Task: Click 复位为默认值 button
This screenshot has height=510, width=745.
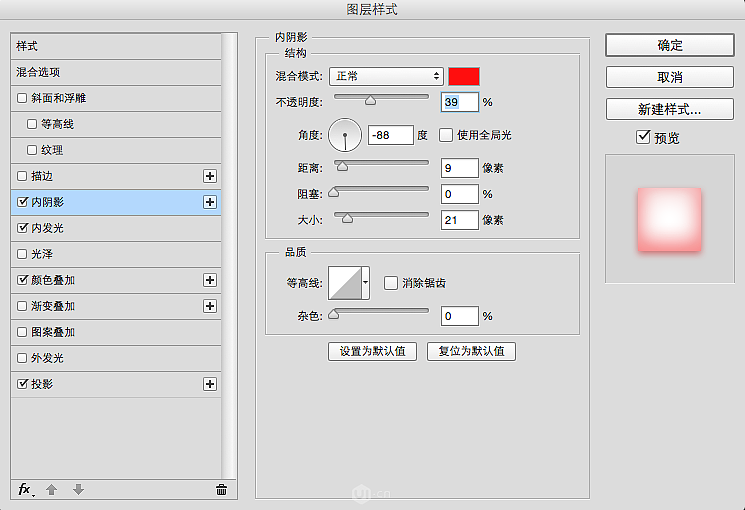Action: (x=471, y=351)
